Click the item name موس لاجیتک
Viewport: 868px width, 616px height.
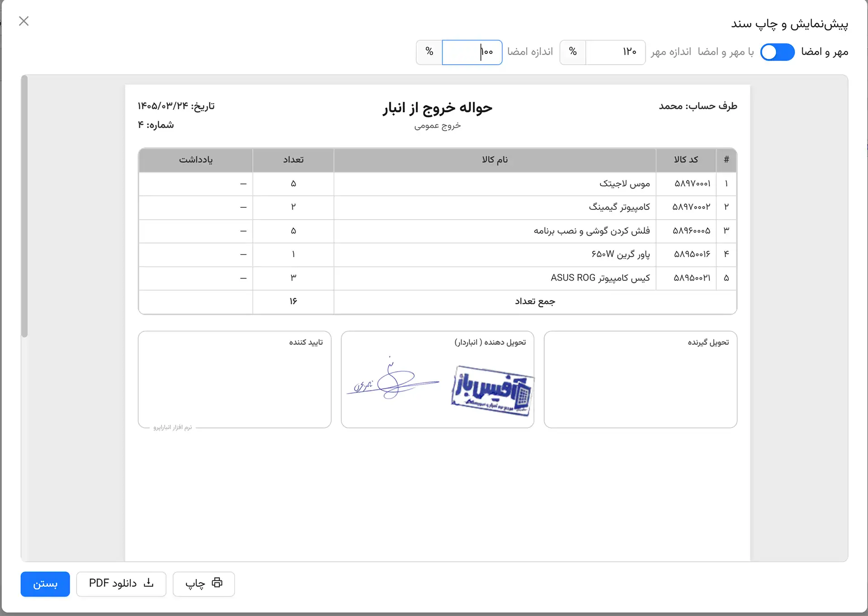tap(624, 183)
